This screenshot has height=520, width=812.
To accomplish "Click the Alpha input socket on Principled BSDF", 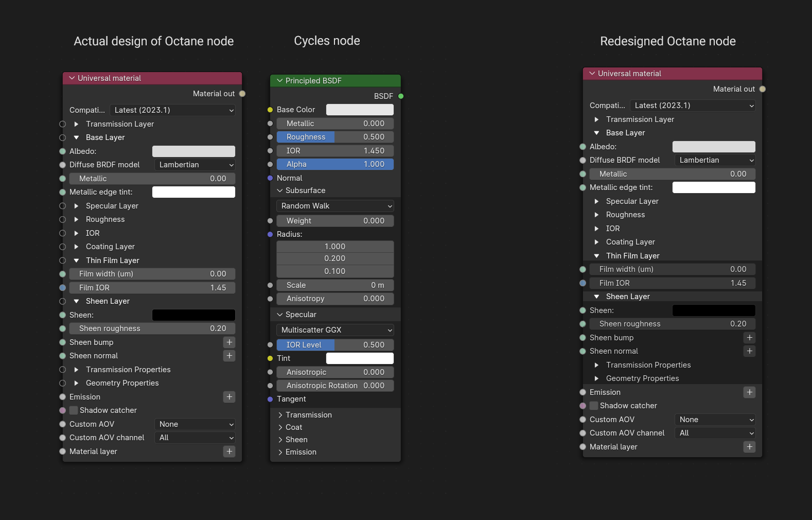I will point(270,164).
